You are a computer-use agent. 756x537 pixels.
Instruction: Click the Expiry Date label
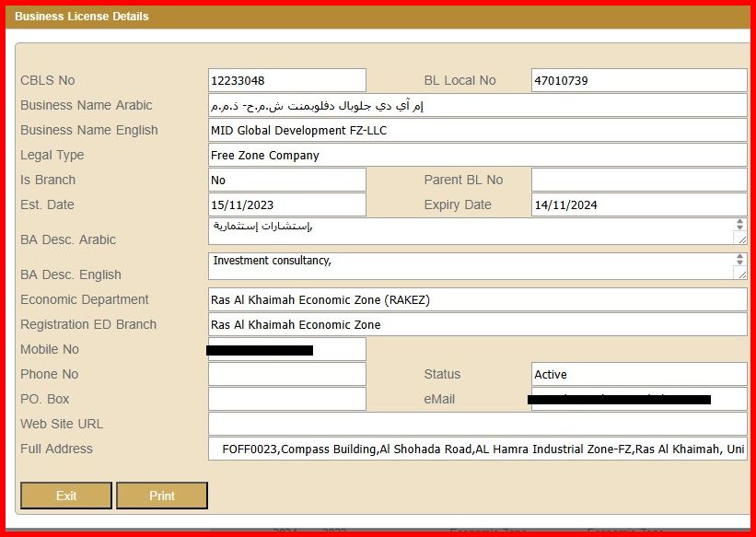coord(458,204)
